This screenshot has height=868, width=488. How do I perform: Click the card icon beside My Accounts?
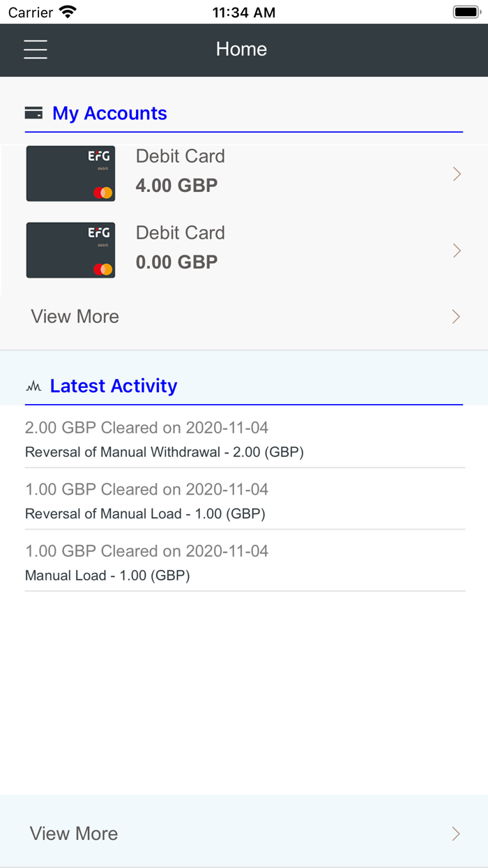pyautogui.click(x=34, y=112)
